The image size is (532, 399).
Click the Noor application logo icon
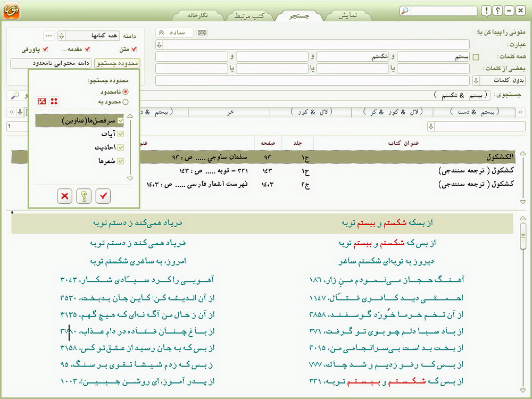(11, 10)
